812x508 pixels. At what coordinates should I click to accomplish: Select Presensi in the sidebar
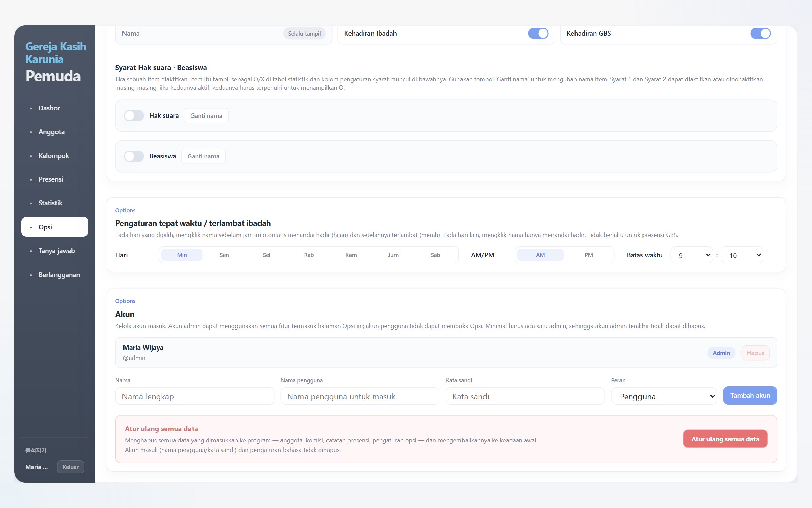tap(54, 179)
